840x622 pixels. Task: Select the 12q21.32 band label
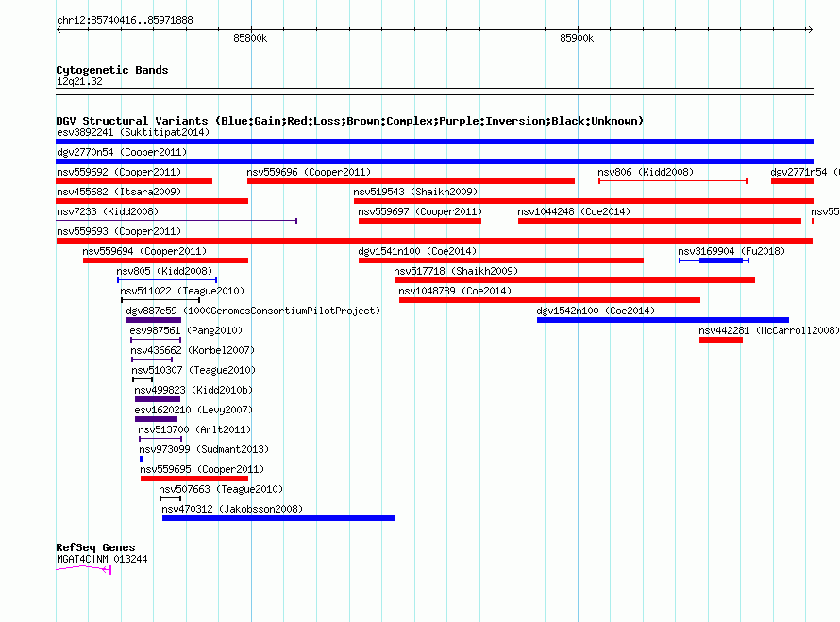click(79, 81)
